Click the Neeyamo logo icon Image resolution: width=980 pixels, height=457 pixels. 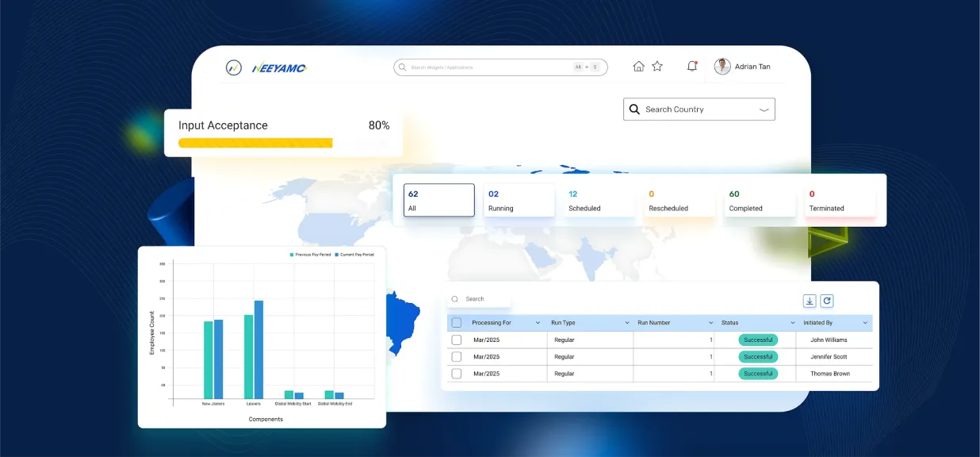click(233, 67)
